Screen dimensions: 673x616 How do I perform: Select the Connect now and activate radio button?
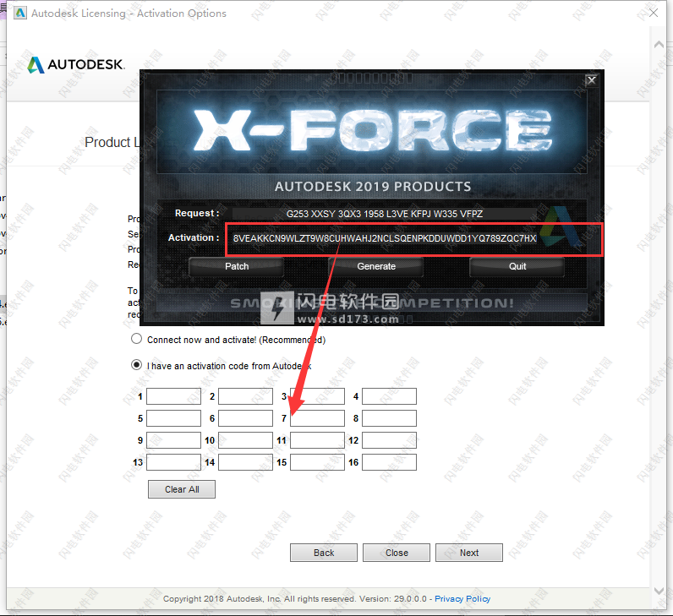[136, 339]
